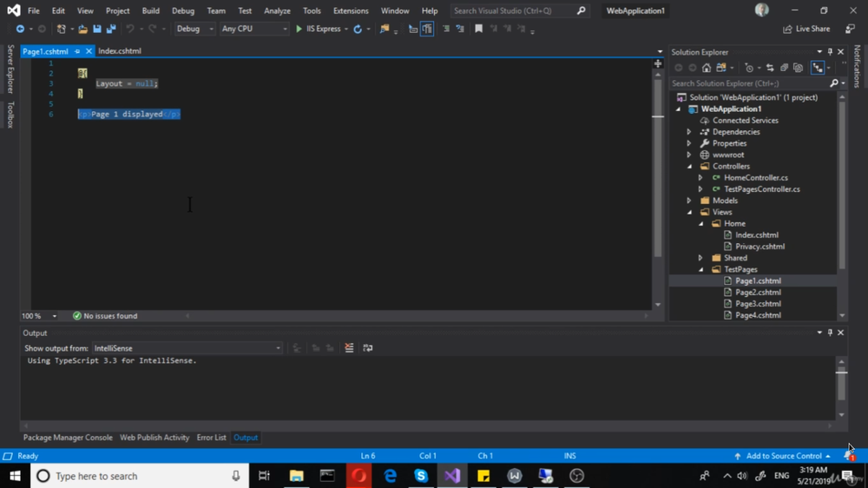Toggle a bookmark with the bookmark icon
868x488 pixels.
pos(479,29)
